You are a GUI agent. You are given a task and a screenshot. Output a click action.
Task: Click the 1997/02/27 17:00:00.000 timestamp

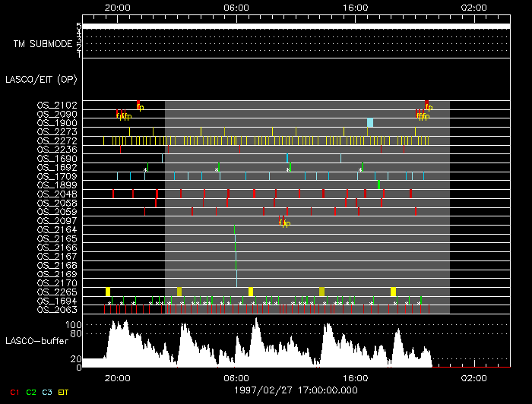(296, 389)
